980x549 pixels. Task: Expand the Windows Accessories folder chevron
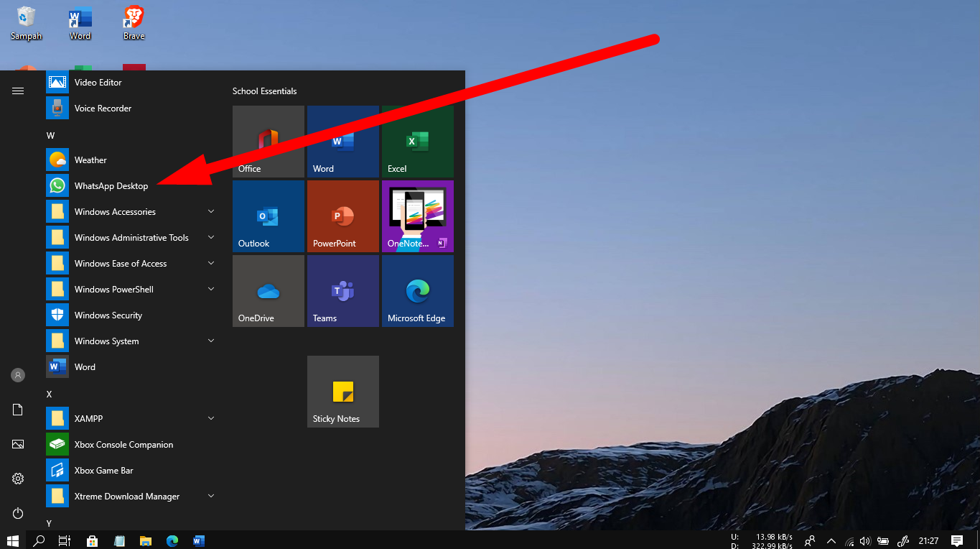click(x=211, y=211)
